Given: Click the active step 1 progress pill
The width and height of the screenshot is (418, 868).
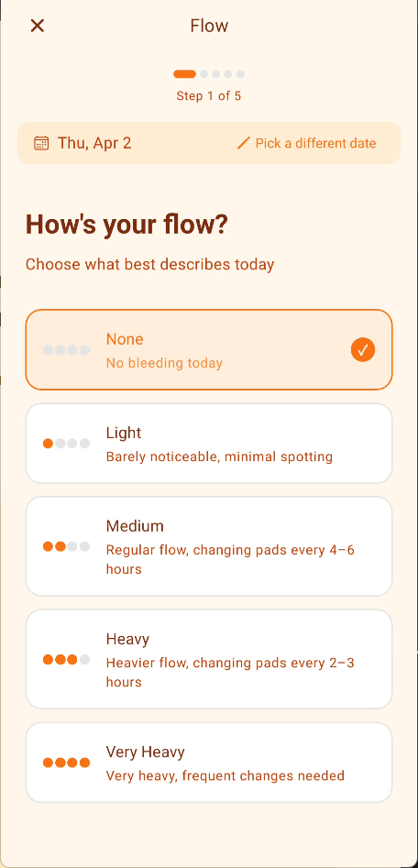Looking at the screenshot, I should [x=185, y=74].
